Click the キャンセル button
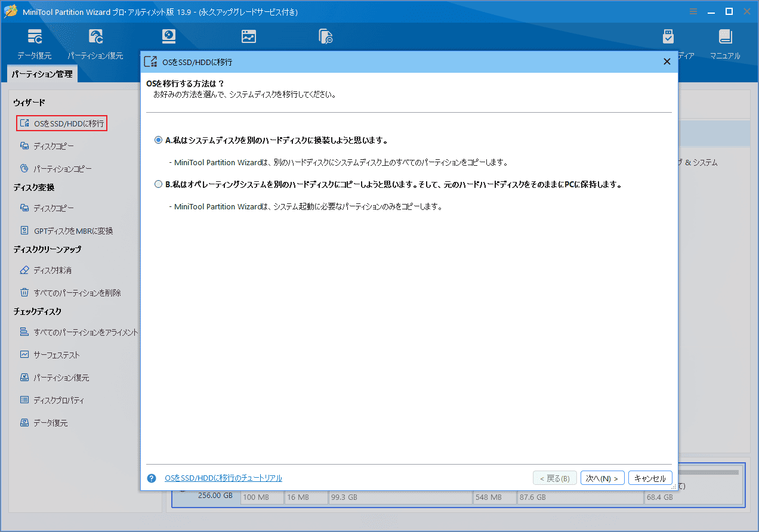This screenshot has height=532, width=759. pyautogui.click(x=650, y=478)
